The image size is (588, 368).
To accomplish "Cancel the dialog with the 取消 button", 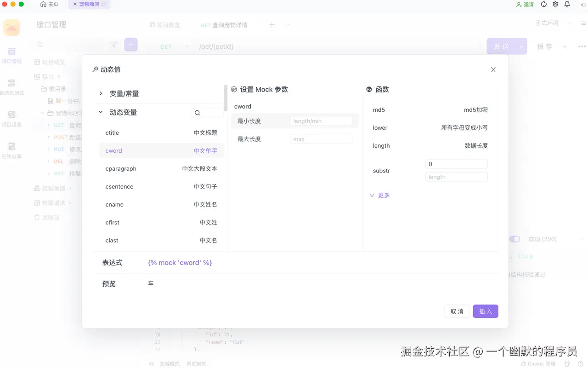I will click(x=457, y=311).
